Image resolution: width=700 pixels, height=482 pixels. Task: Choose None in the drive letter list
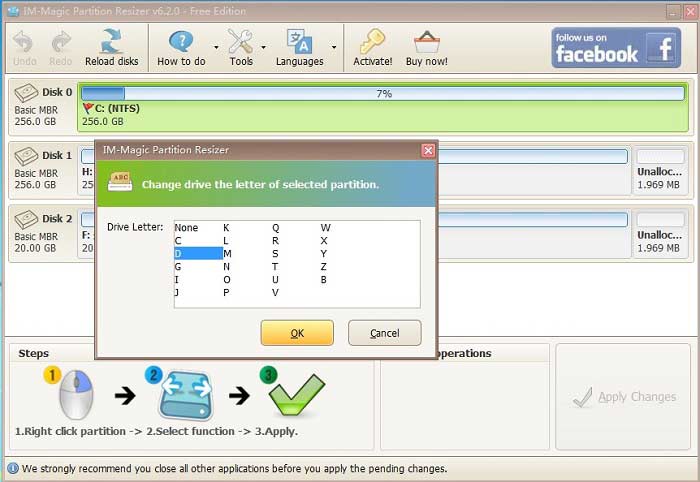[x=186, y=228]
